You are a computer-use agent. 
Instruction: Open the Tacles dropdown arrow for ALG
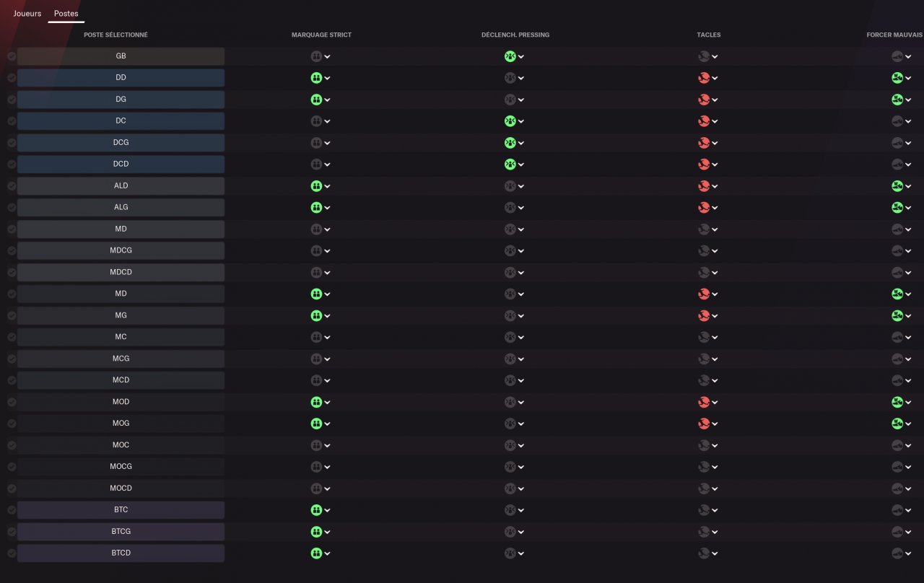tap(715, 208)
